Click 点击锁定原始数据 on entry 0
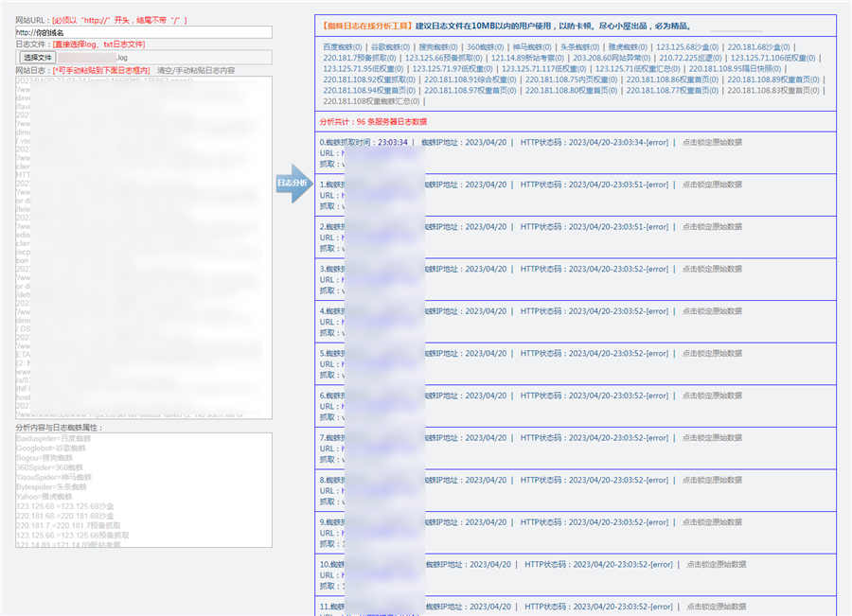The image size is (852, 616). (713, 142)
